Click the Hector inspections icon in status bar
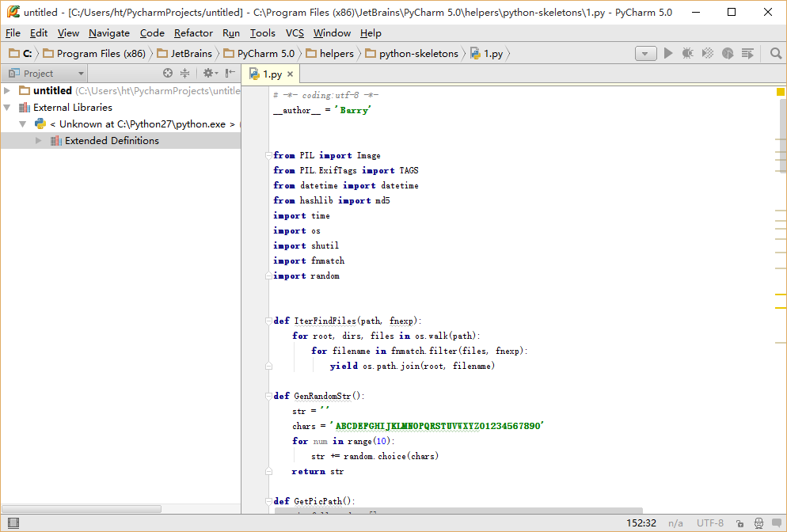Screen dimensions: 787x532 pyautogui.click(x=758, y=523)
